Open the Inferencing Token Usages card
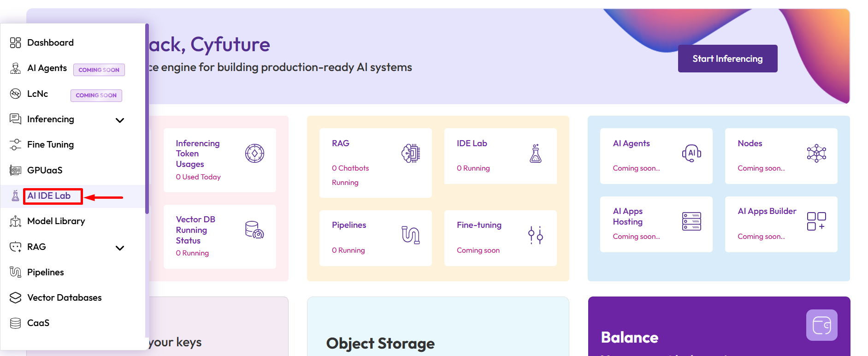The image size is (868, 356). (x=219, y=160)
